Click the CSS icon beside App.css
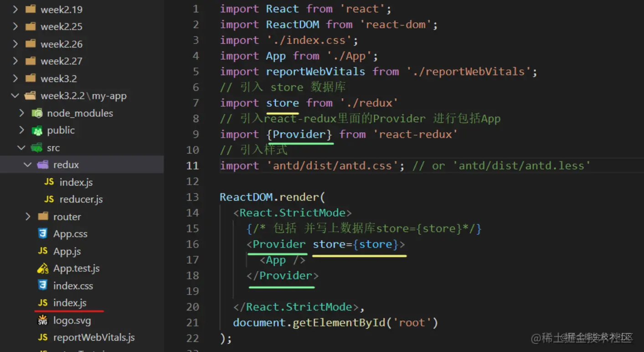The height and width of the screenshot is (352, 644). (43, 234)
